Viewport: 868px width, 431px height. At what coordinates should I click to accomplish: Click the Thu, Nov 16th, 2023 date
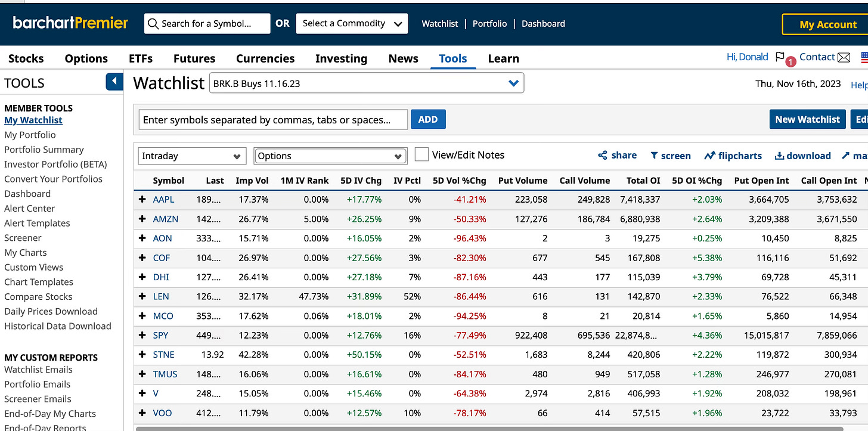click(x=798, y=84)
